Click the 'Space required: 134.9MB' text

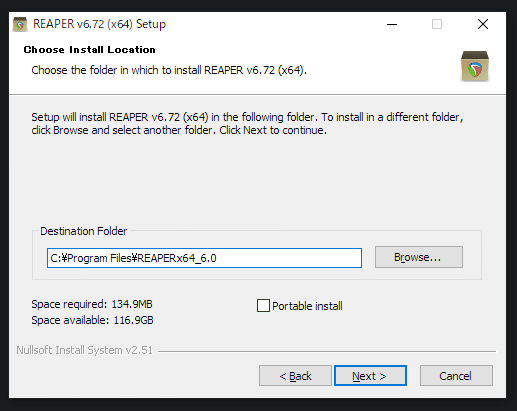click(x=92, y=304)
